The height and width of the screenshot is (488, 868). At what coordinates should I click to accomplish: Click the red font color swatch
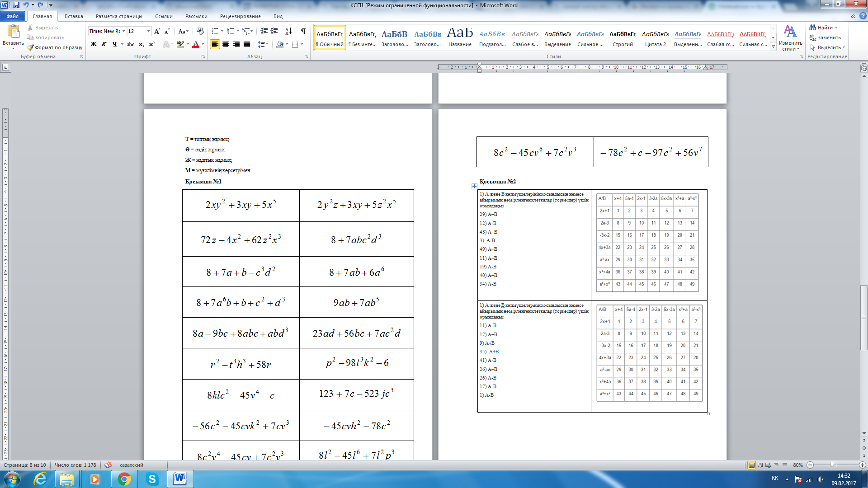pos(196,44)
